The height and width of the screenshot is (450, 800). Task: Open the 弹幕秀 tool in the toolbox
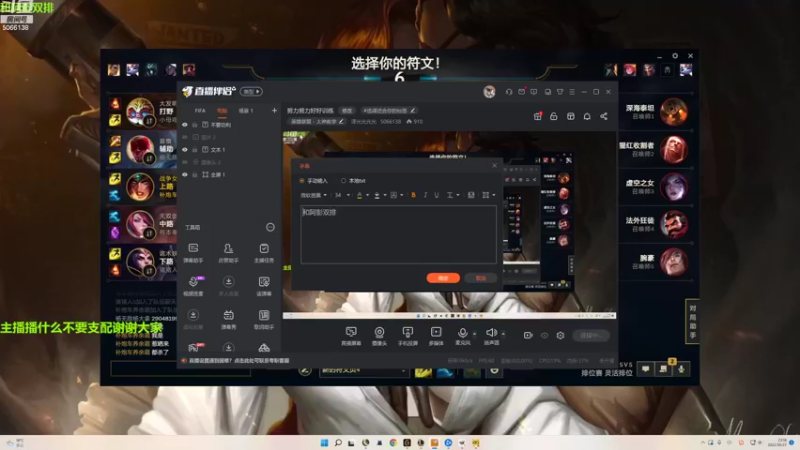228,319
